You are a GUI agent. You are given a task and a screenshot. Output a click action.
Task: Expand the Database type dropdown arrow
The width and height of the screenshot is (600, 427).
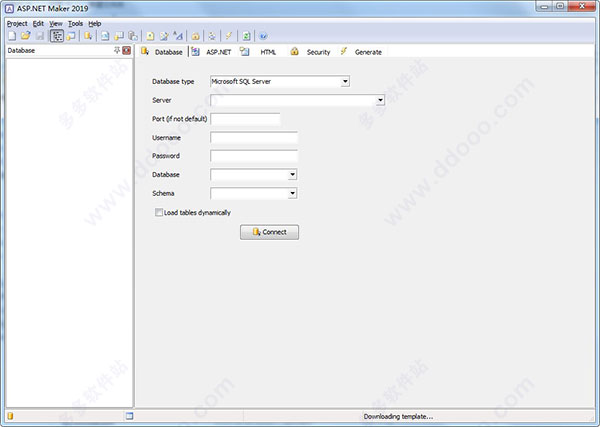point(345,81)
